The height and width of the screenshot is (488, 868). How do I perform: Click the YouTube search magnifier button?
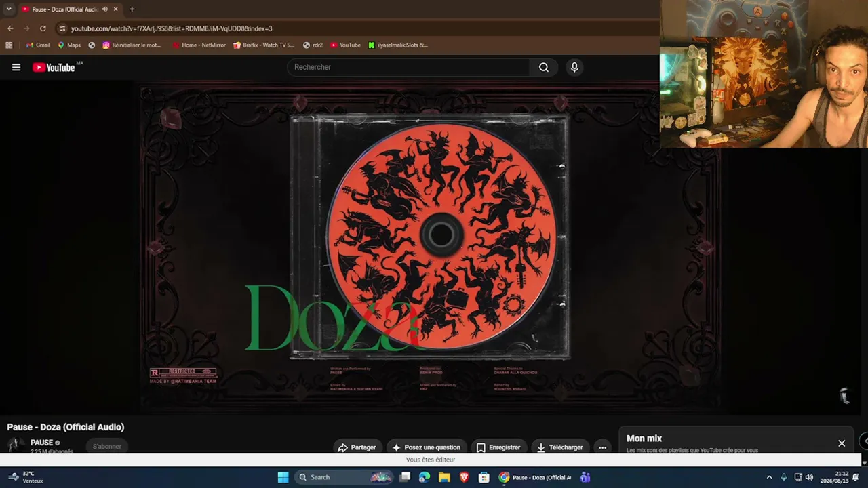click(x=544, y=67)
